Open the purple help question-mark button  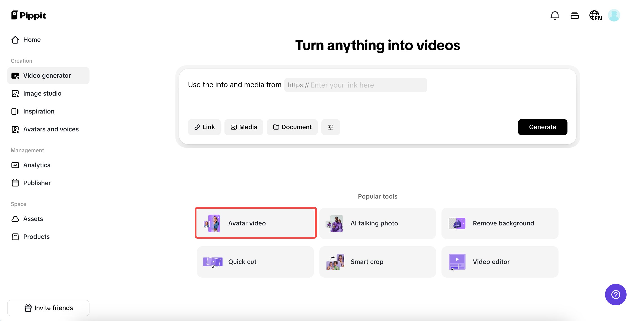click(615, 294)
